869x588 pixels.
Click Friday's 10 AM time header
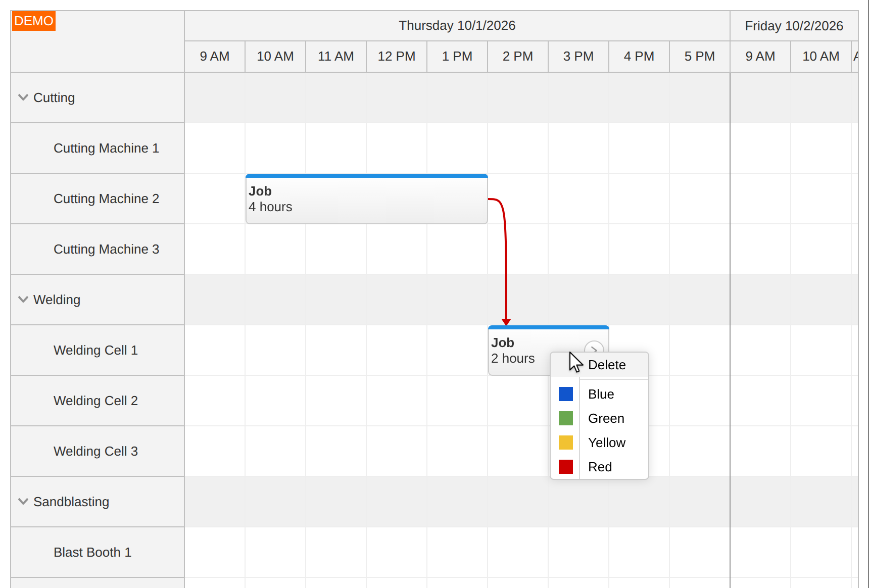click(x=821, y=56)
